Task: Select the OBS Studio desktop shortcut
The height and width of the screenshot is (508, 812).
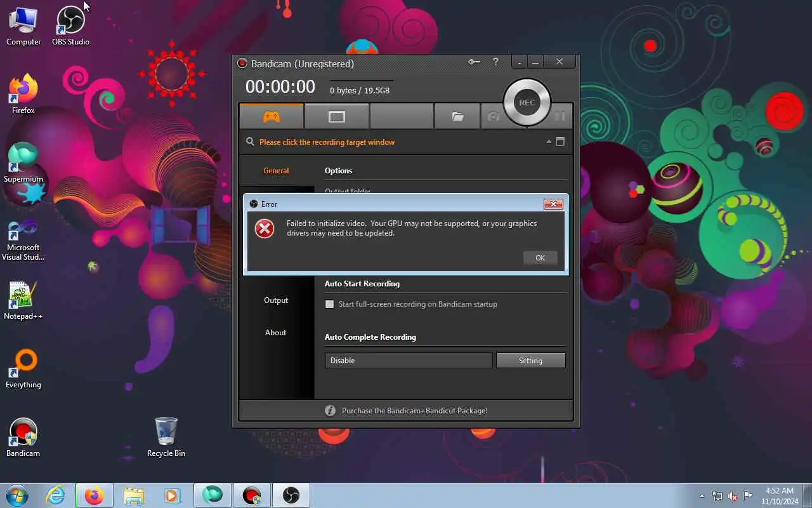Action: [x=70, y=27]
